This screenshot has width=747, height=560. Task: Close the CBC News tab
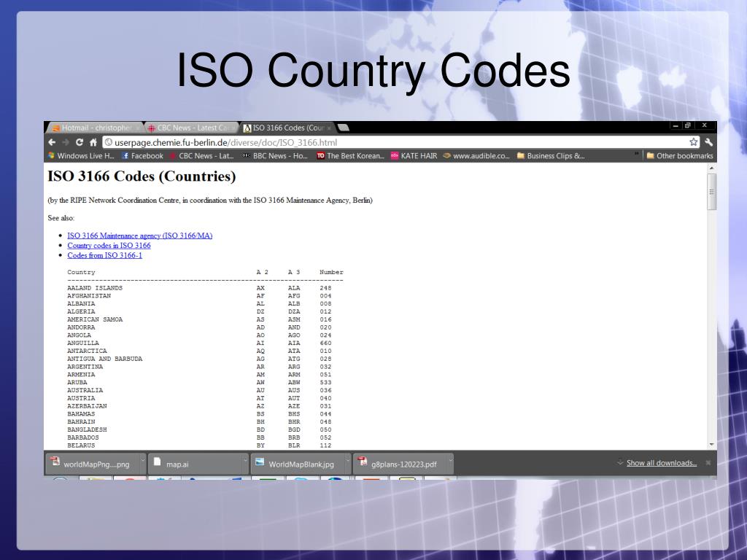coord(234,128)
